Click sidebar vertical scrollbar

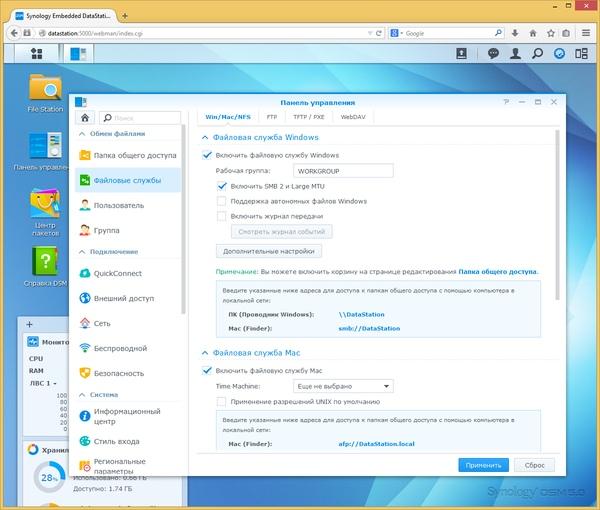point(183,218)
